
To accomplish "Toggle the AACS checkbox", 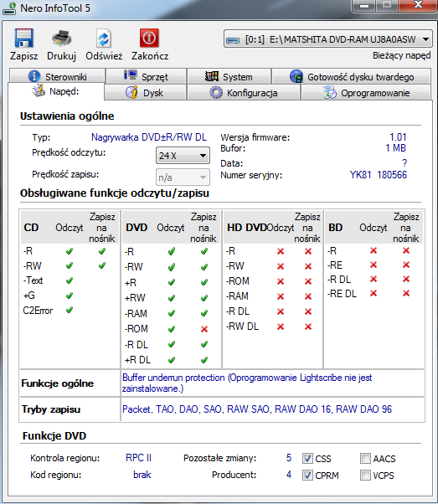I will (365, 458).
